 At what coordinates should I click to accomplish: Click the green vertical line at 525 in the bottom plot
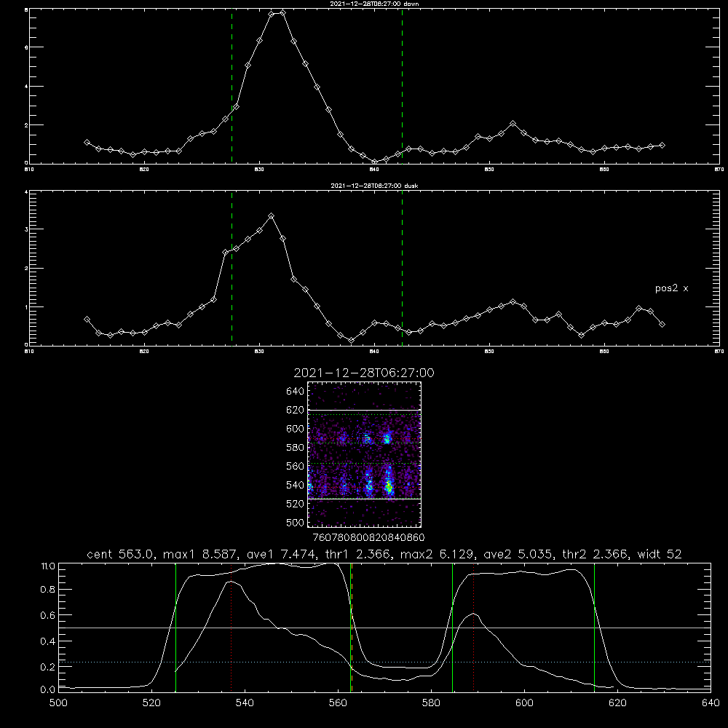tap(175, 628)
